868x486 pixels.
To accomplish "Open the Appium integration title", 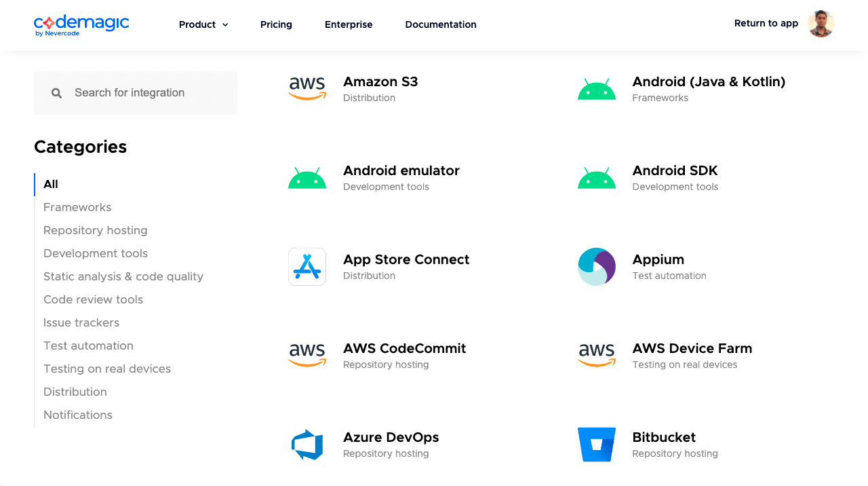I will coord(658,259).
